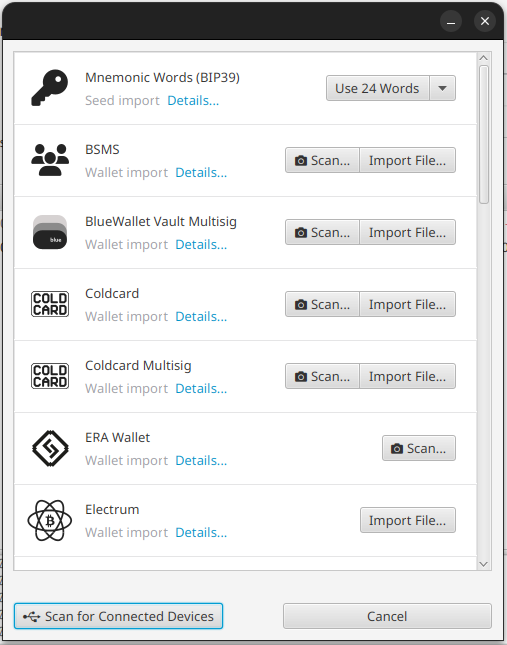This screenshot has width=507, height=645.
Task: Click the Mnemonic Words key icon
Action: (50, 88)
